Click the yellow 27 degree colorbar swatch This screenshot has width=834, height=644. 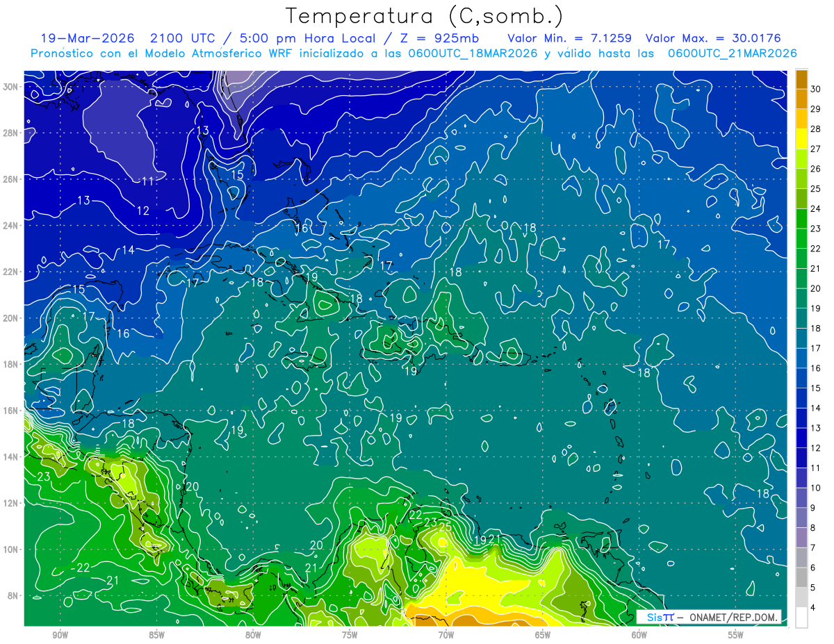(801, 139)
